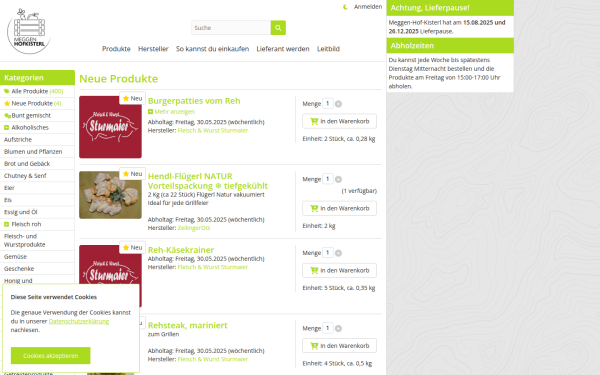This screenshot has height=375, width=600.
Task: Open Fleisch- und Wurstprodukte category
Action: coord(37,240)
